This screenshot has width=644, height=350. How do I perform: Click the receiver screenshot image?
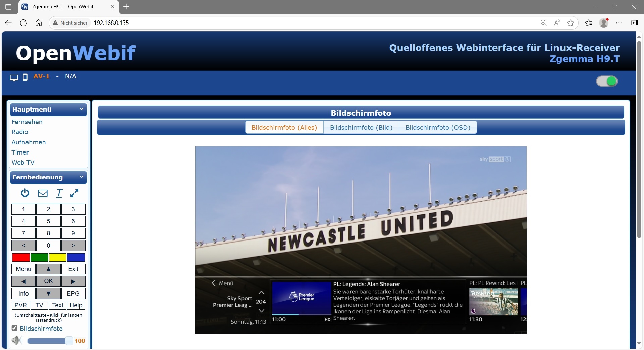[361, 240]
